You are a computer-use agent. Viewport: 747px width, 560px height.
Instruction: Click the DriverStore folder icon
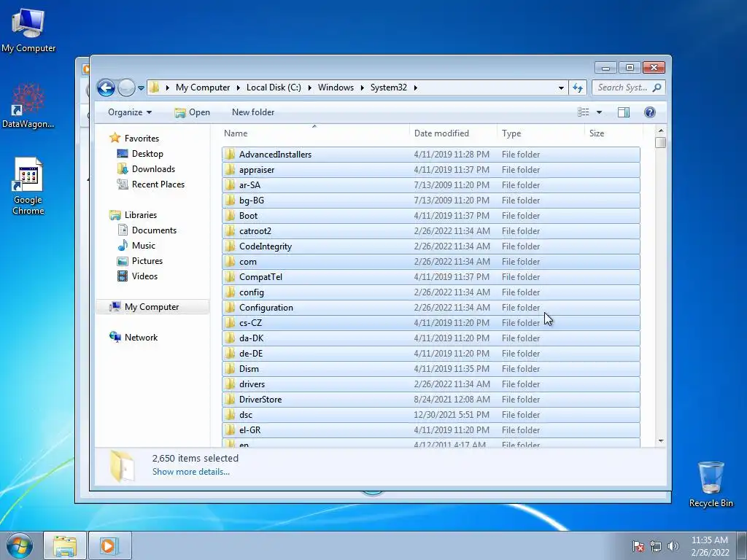click(230, 400)
